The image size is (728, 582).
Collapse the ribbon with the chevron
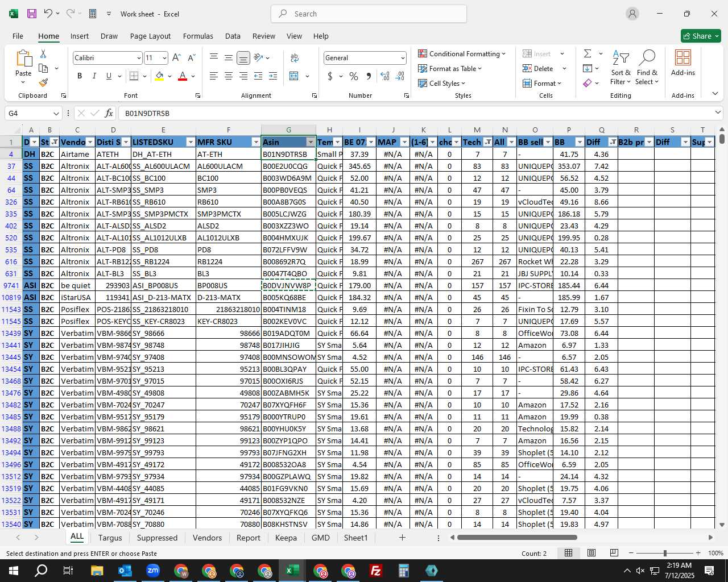[715, 94]
